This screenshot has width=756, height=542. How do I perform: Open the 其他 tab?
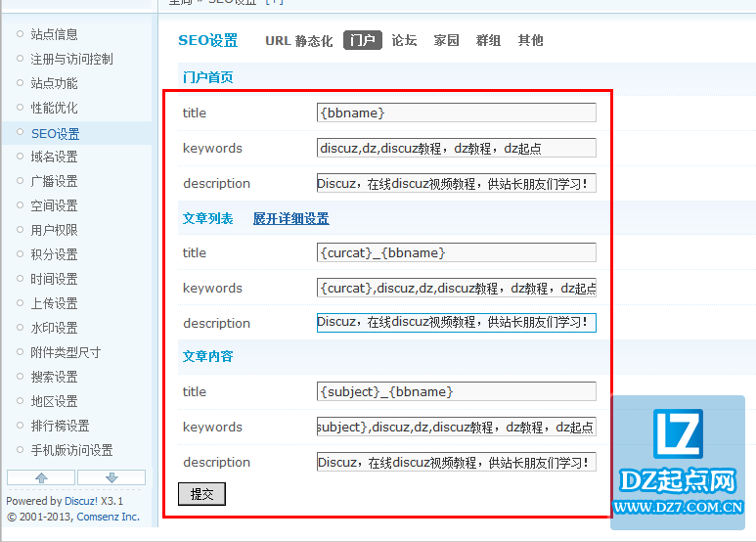pos(530,41)
